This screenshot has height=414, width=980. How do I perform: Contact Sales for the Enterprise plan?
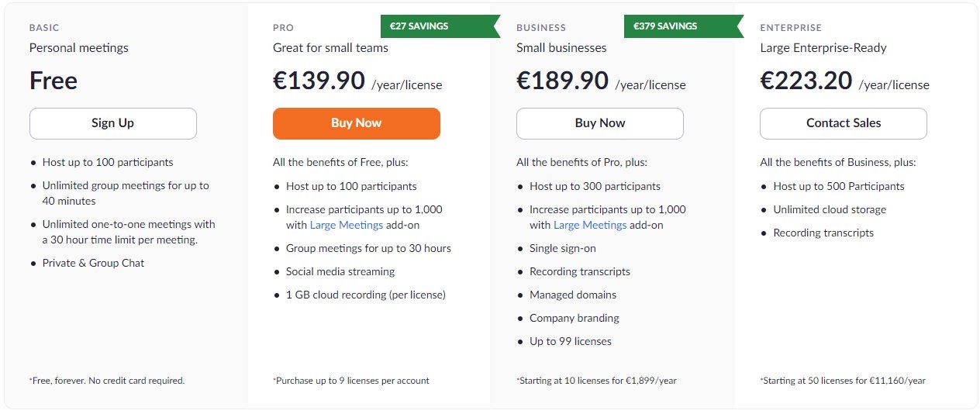[843, 123]
